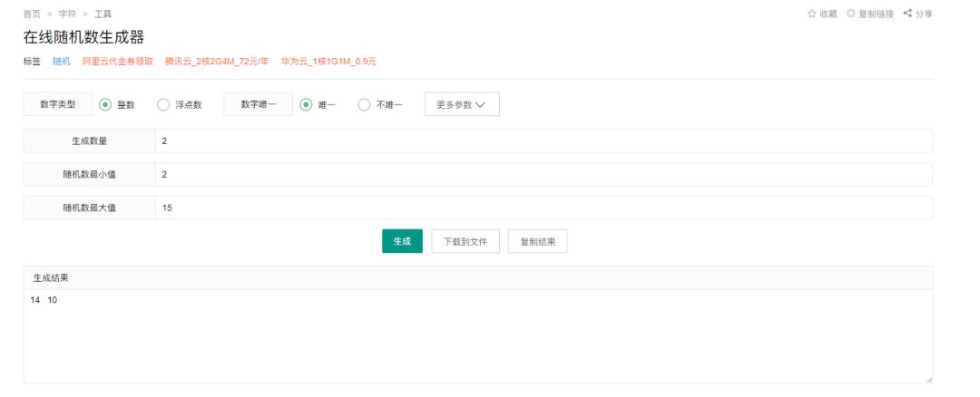Click the 复制链接 copy link icon
Image resolution: width=980 pixels, height=397 pixels.
(x=850, y=14)
